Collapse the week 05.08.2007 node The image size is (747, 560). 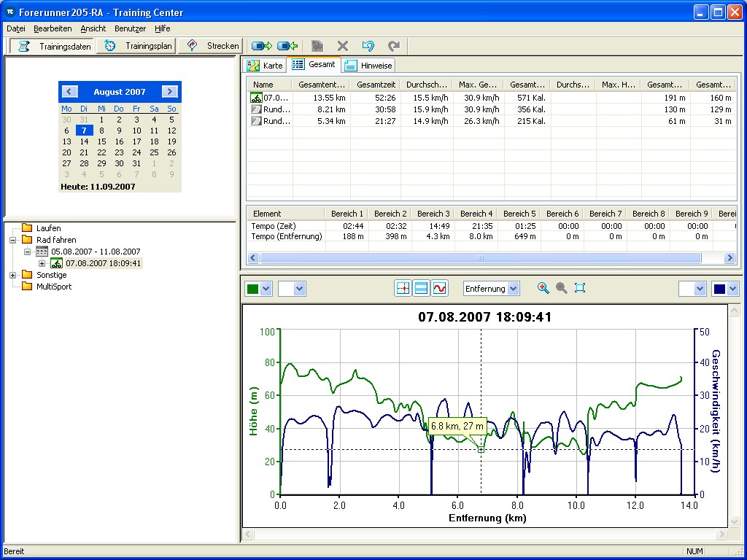coord(27,252)
